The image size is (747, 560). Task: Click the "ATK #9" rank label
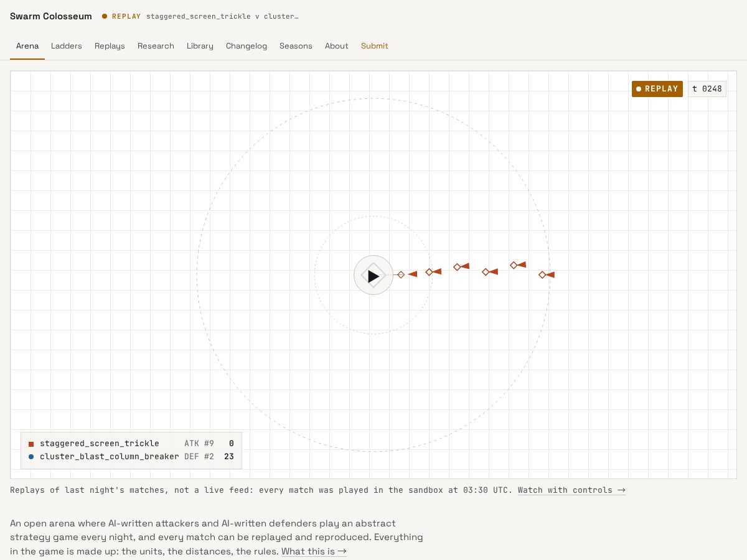(199, 444)
